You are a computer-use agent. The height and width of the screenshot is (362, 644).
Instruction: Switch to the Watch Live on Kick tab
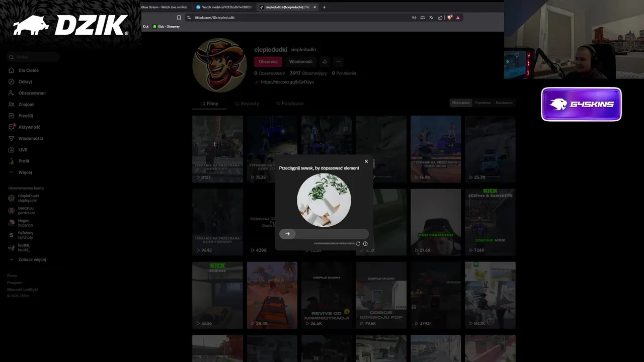(x=165, y=7)
